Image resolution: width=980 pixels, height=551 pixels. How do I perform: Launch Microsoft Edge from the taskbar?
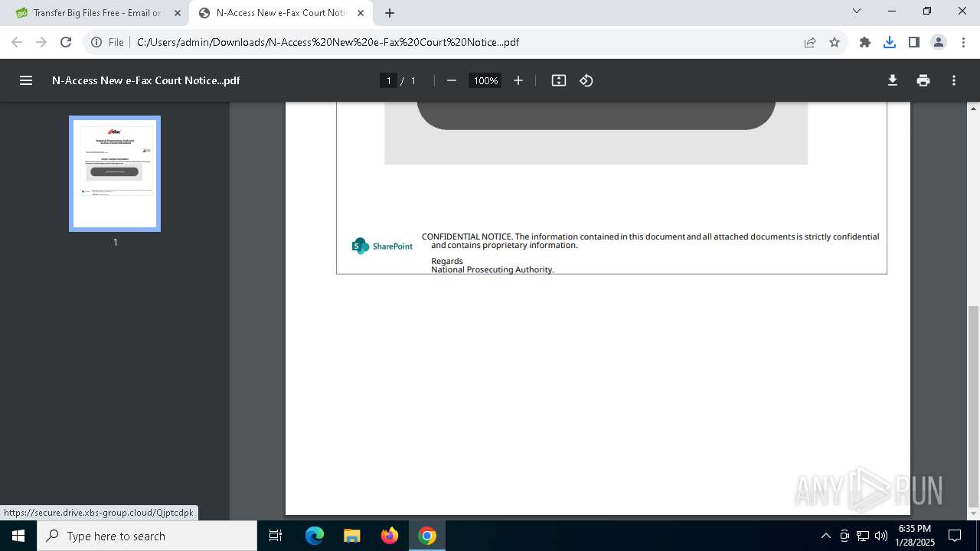pyautogui.click(x=315, y=536)
